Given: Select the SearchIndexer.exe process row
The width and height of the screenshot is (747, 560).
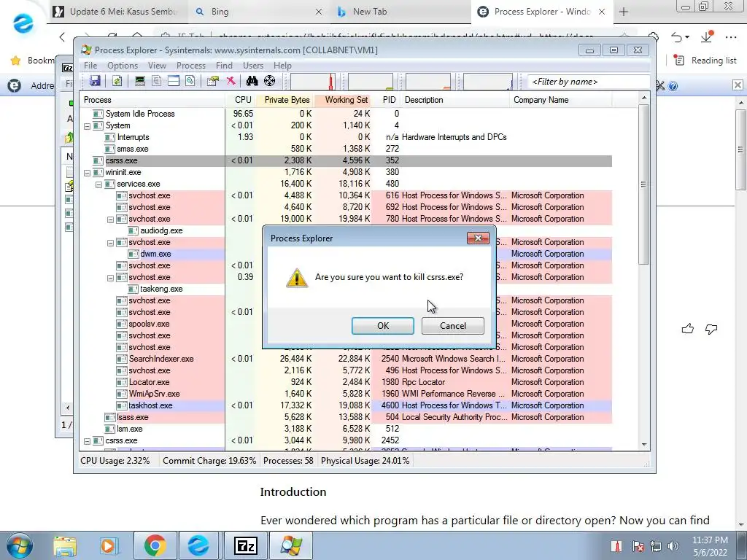Looking at the screenshot, I should [x=346, y=359].
